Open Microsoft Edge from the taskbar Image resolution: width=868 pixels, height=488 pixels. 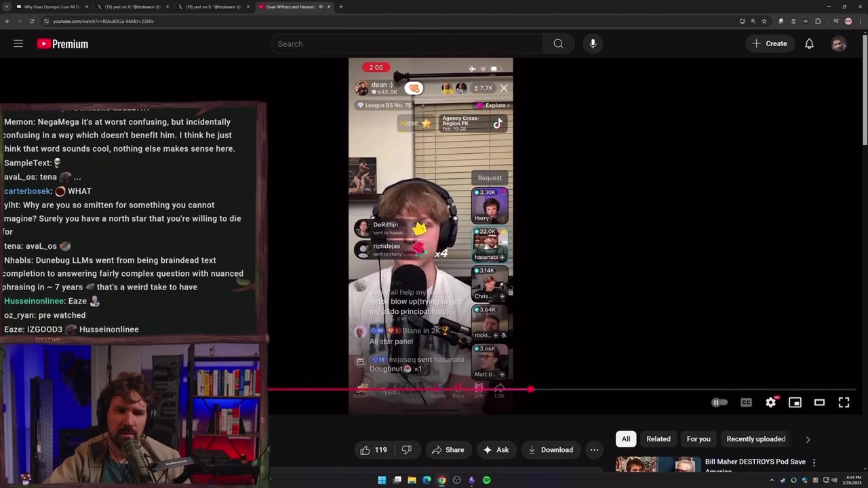(x=427, y=481)
